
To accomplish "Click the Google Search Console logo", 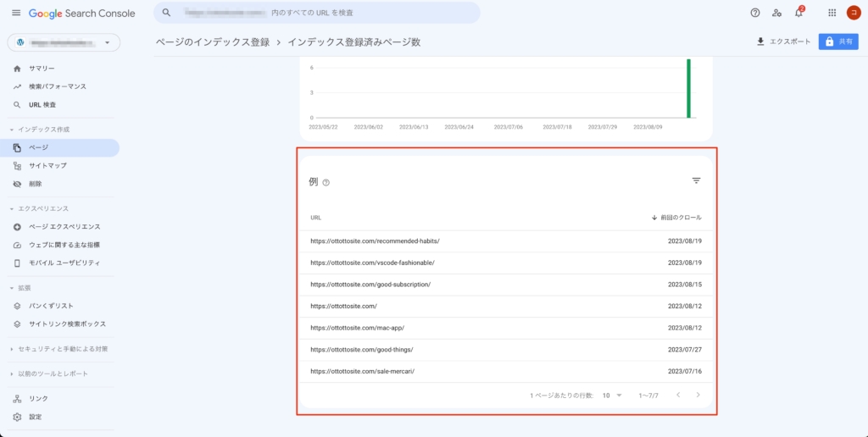I will [x=82, y=14].
